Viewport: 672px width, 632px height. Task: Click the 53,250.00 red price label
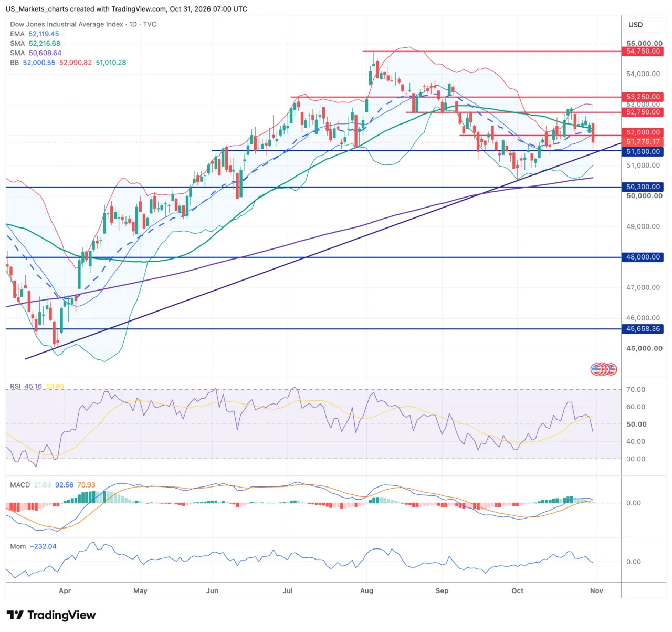pos(643,97)
